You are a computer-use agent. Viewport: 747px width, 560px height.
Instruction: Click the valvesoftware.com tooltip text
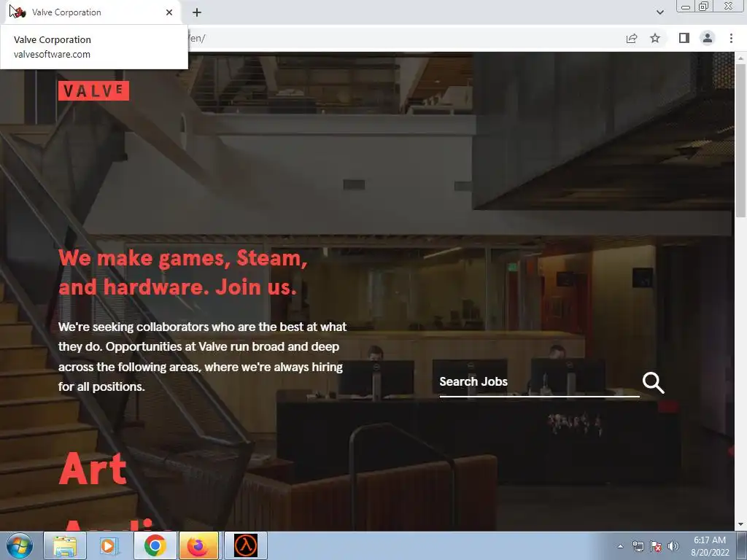(52, 54)
